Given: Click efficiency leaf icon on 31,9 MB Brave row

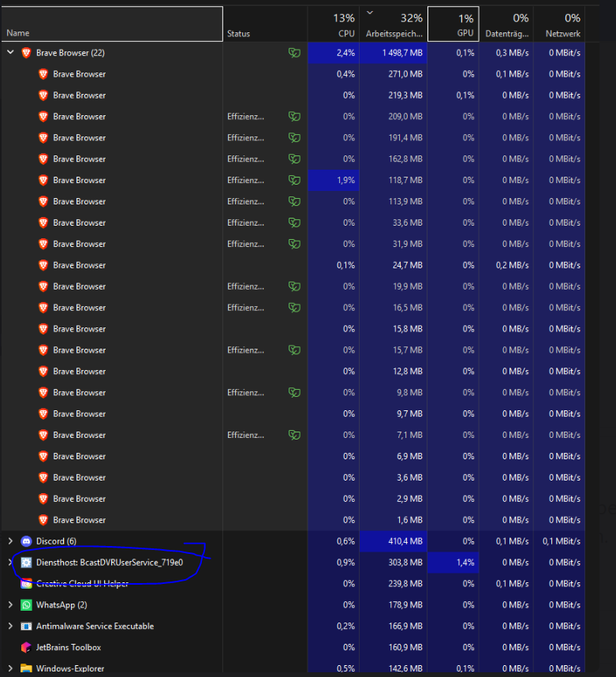Looking at the screenshot, I should 294,244.
